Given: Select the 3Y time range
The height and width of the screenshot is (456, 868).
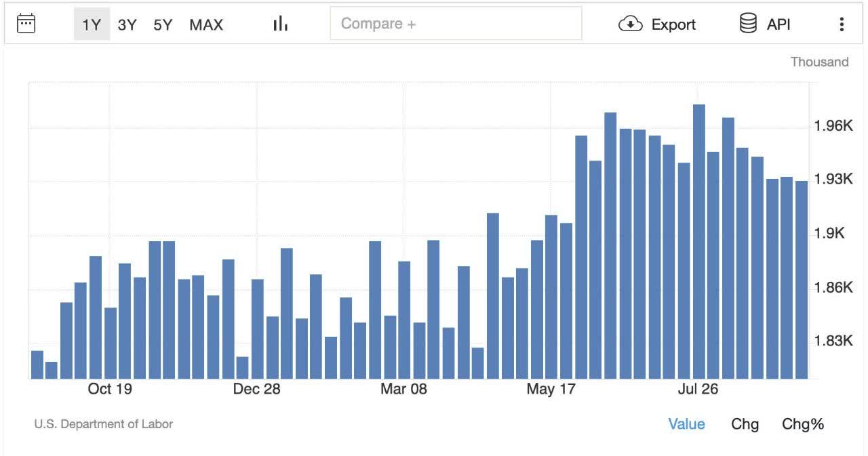Looking at the screenshot, I should click(127, 24).
